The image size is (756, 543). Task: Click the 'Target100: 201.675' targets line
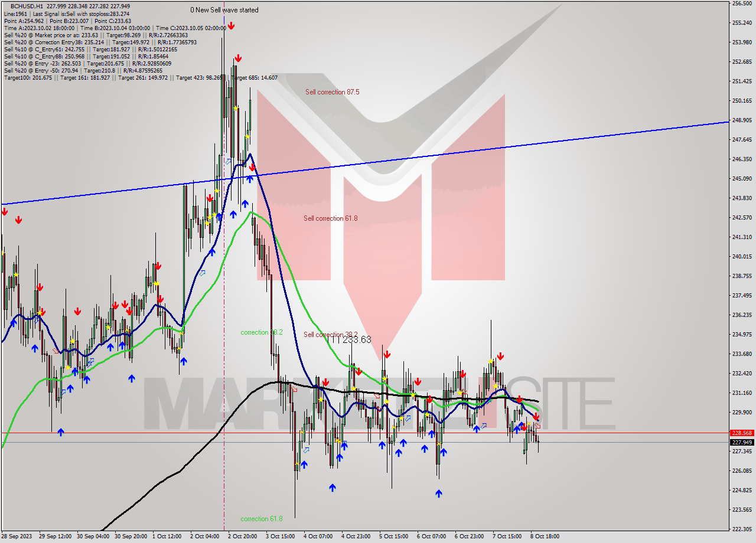pos(141,77)
